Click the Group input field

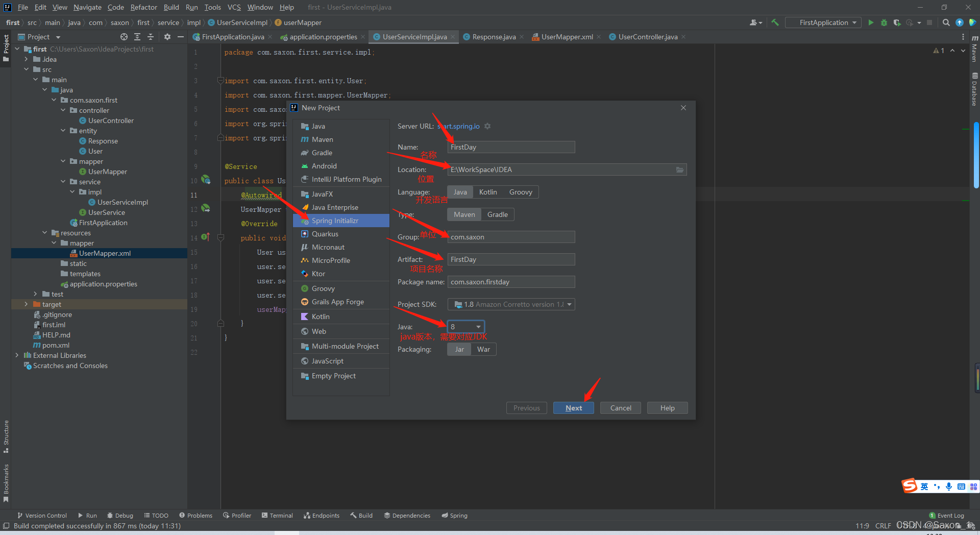click(x=511, y=237)
